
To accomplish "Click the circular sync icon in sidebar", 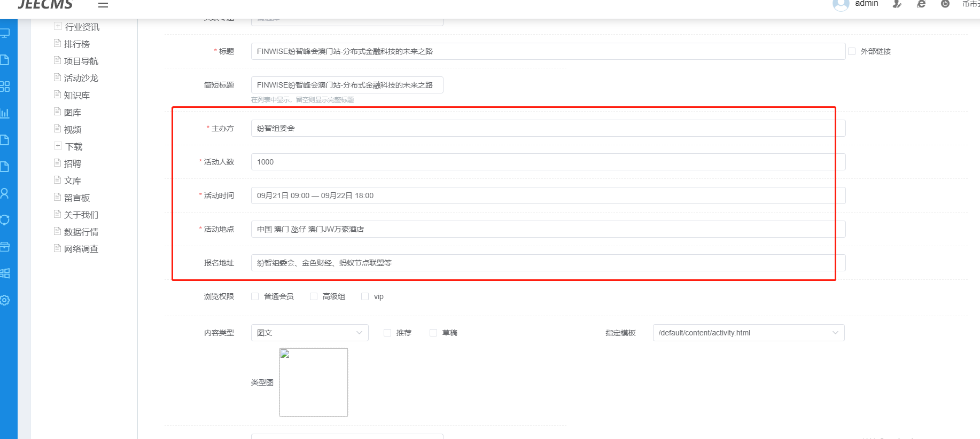I will click(x=5, y=220).
